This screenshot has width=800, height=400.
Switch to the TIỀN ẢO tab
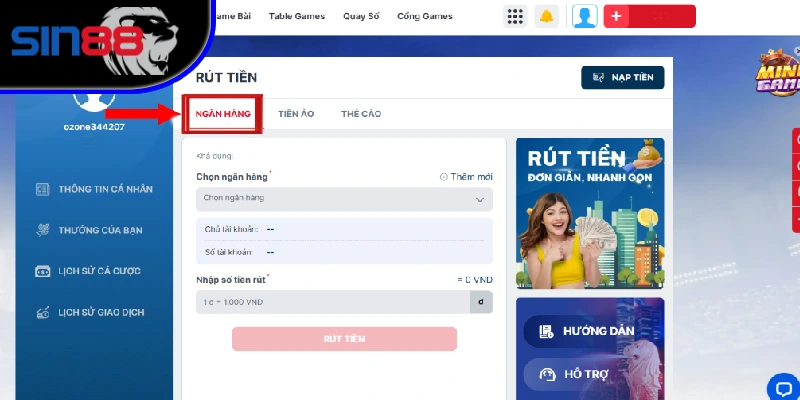296,114
